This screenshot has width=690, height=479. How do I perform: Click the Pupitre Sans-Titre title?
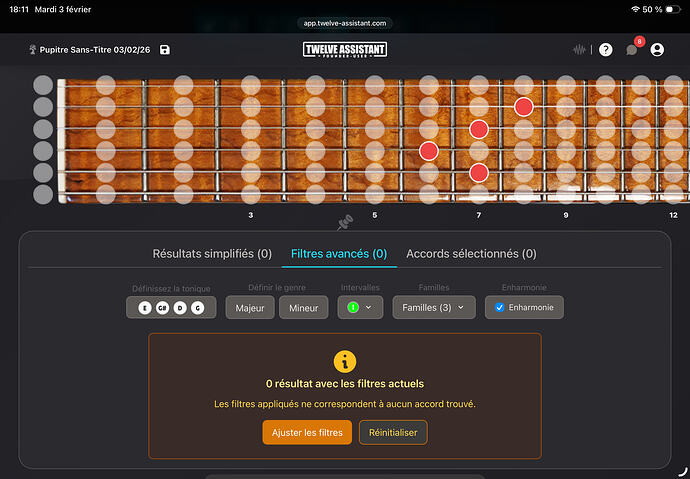pos(95,50)
